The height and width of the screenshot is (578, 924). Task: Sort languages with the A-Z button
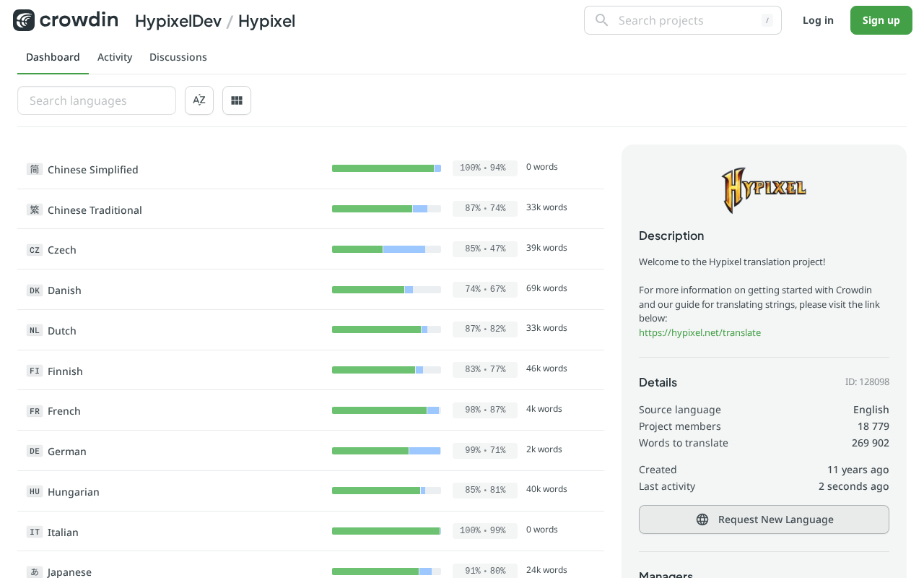(x=199, y=100)
